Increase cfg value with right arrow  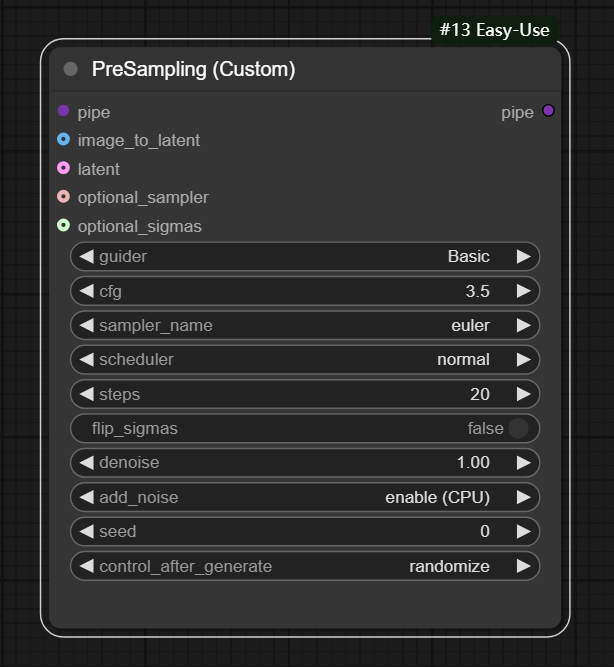pyautogui.click(x=523, y=292)
